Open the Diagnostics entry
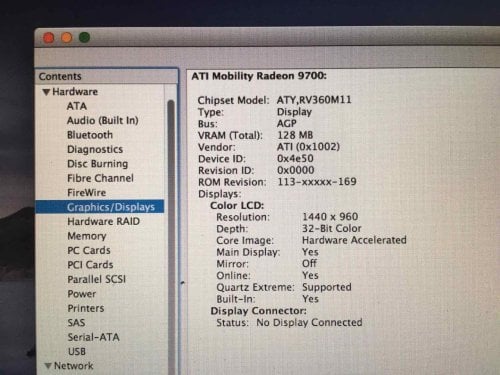The image size is (500, 375). point(95,149)
